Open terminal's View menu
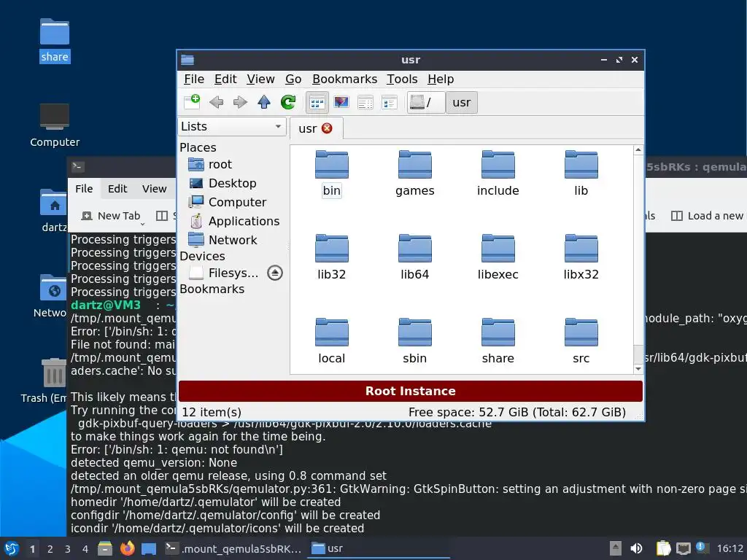This screenshot has height=560, width=747. (155, 189)
